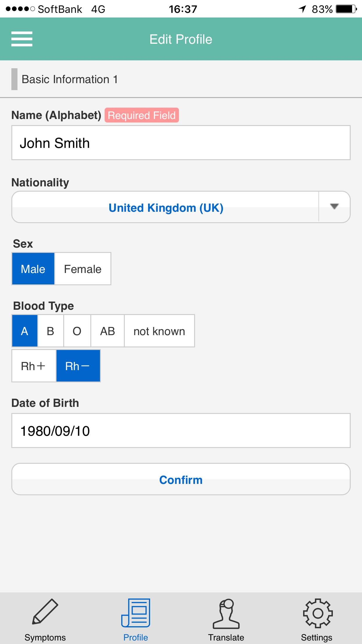Select Female as sex
The image size is (362, 644).
(x=83, y=269)
